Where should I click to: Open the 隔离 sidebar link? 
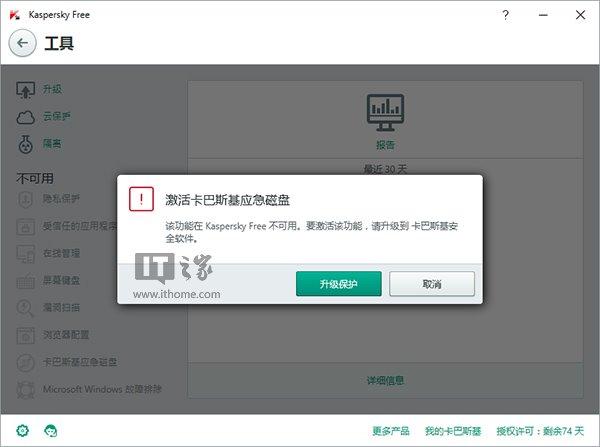pyautogui.click(x=52, y=144)
